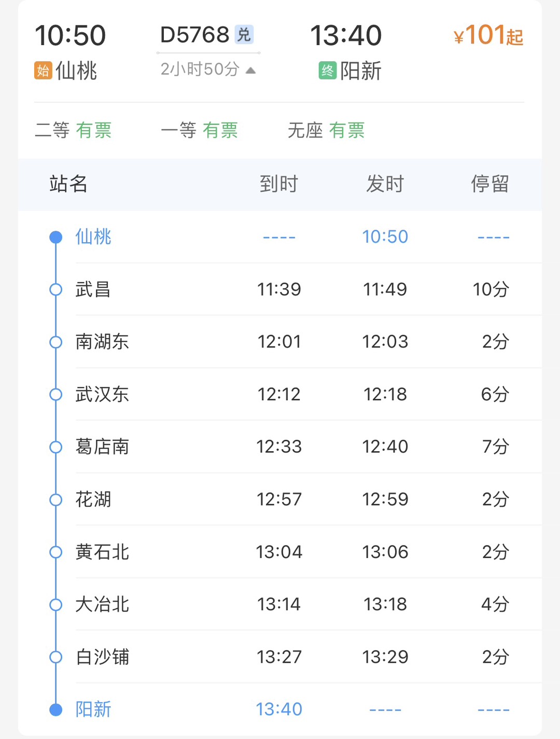560x739 pixels.
Task: Click the 站名 column header
Action: 68,184
